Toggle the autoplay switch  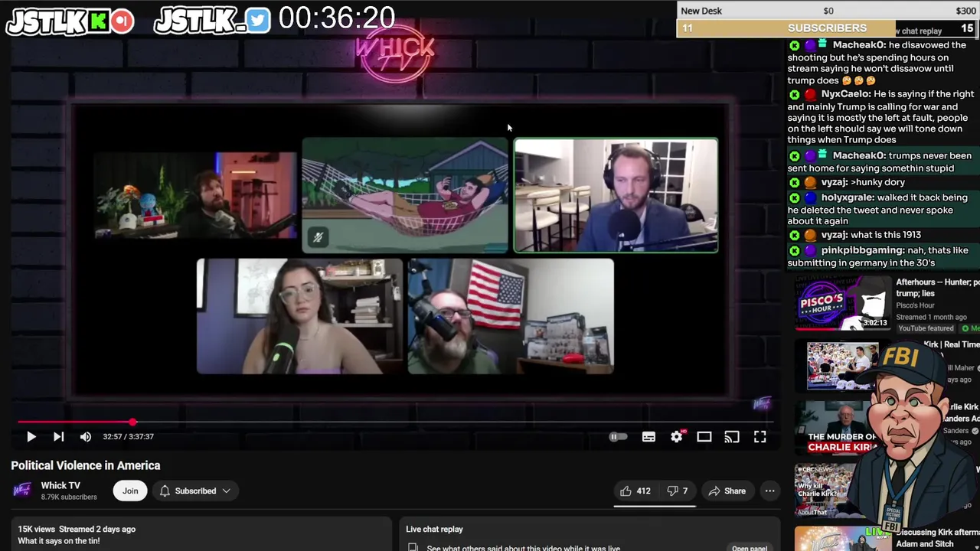(618, 436)
